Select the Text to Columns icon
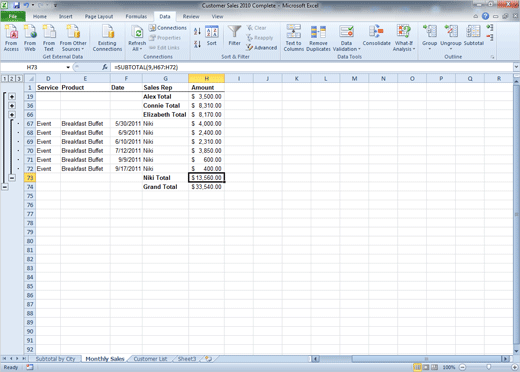 pyautogui.click(x=294, y=38)
